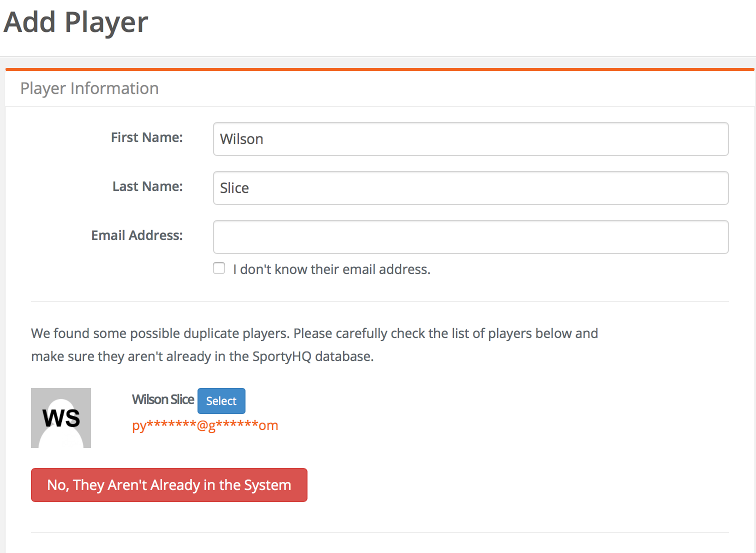
Task: Click the word Wilson in First Name
Action: [x=241, y=139]
